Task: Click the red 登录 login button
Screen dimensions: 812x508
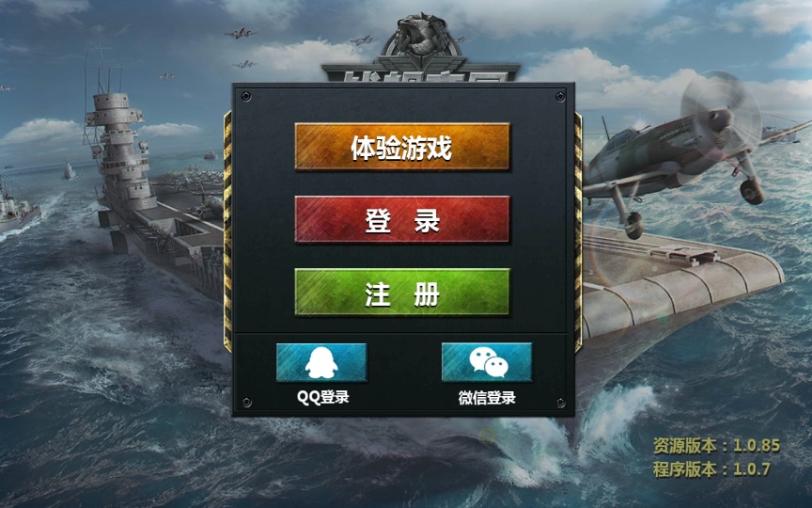Action: (402, 219)
